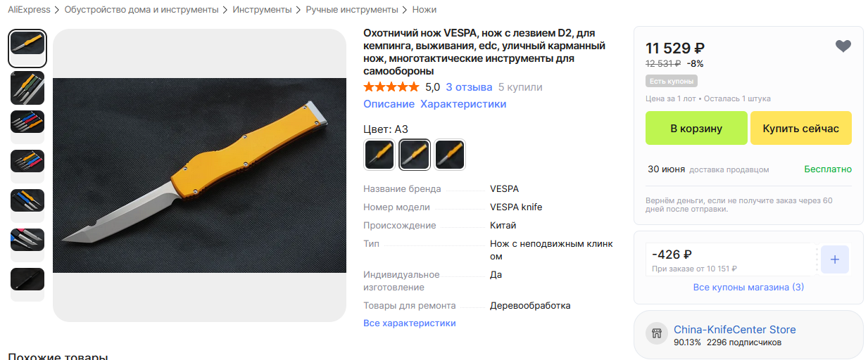Add item to wishlist with heart icon
The image size is (868, 360).
843,46
